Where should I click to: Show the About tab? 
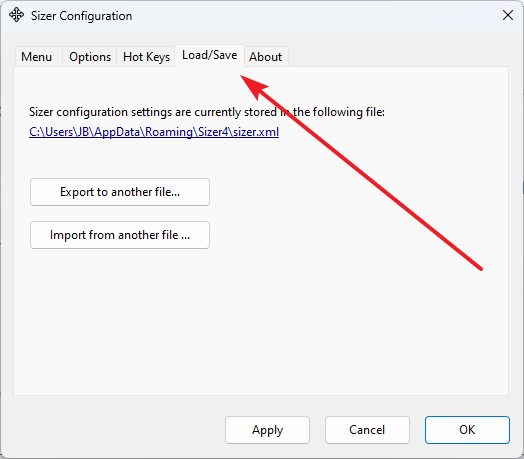266,57
